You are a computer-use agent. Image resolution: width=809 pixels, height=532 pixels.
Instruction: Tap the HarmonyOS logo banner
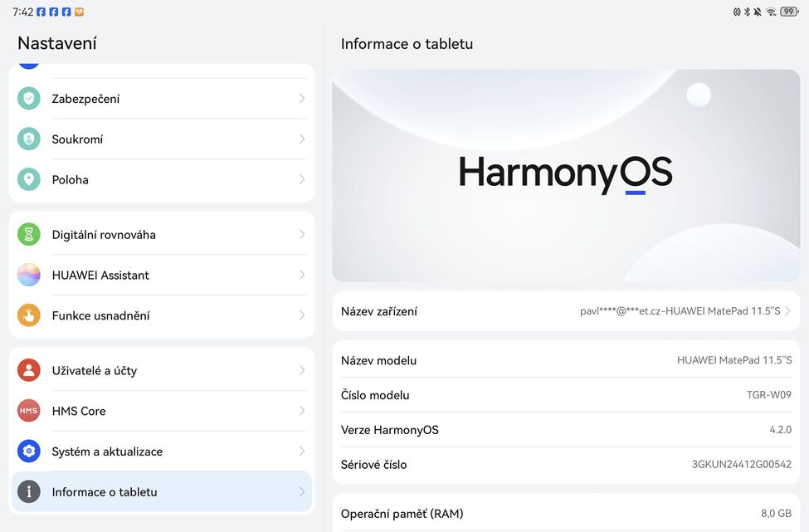(x=566, y=175)
